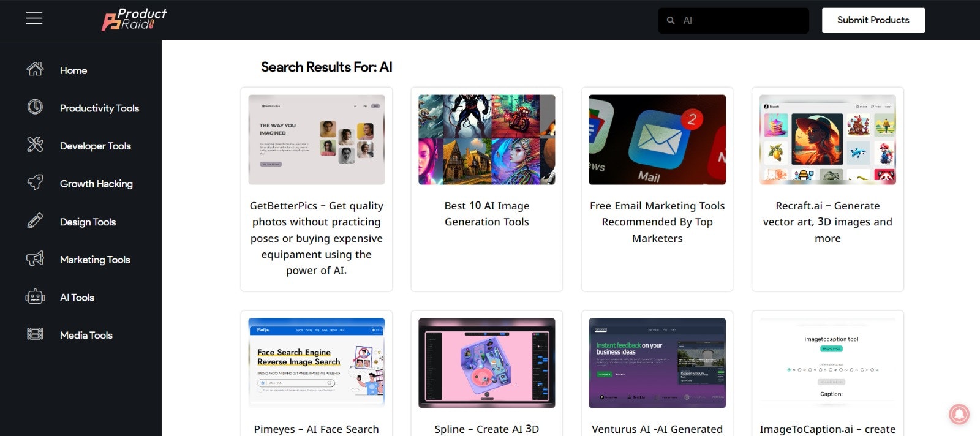Screen dimensions: 980x436
Task: Click the Product Raid logo
Action: click(x=134, y=19)
